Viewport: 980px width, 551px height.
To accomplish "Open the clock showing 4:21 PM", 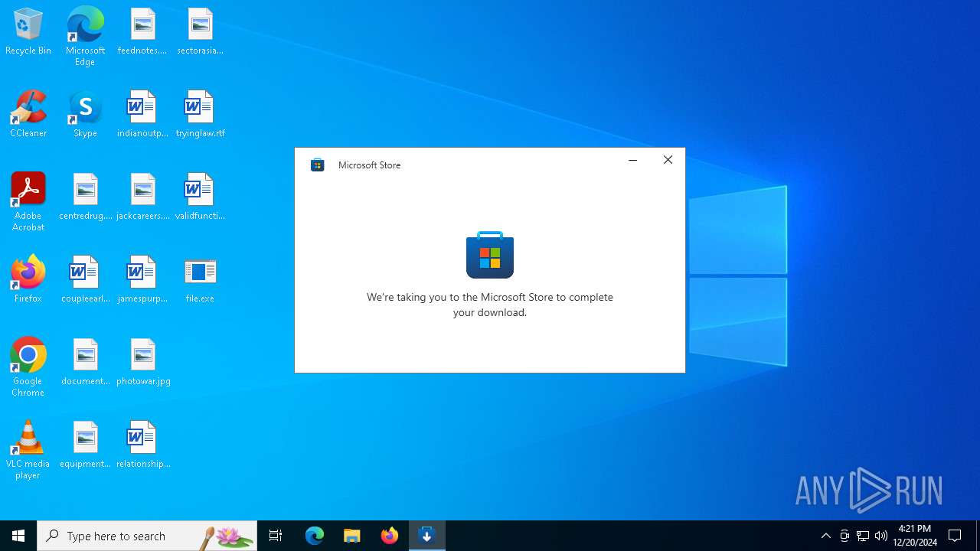I will 915,536.
